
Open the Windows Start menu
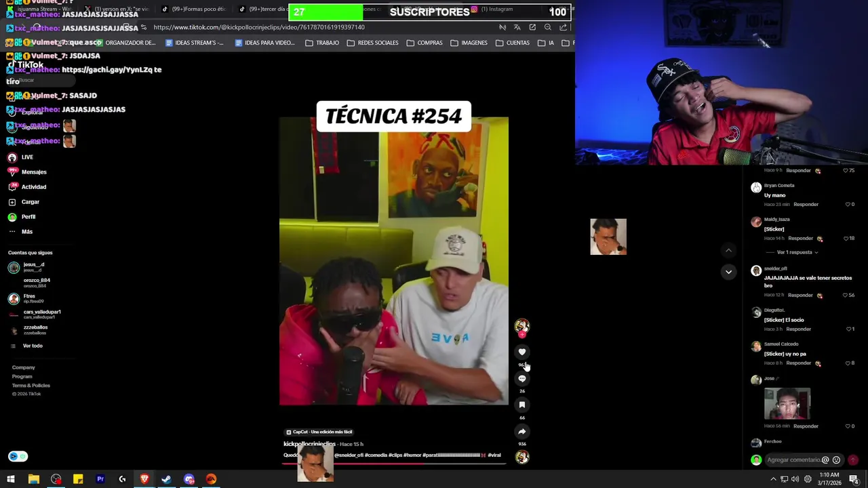click(11, 479)
